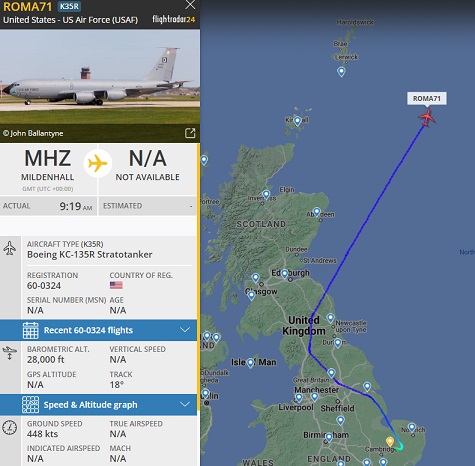Click the chevron beside Speed & Altitude graph
475x466 pixels.
pos(185,404)
